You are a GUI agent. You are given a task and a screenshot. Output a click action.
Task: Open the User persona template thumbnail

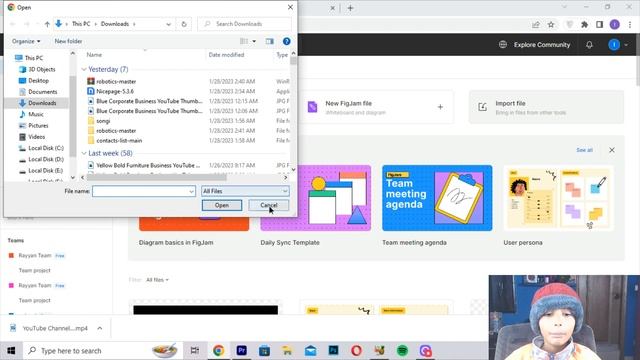pos(558,198)
